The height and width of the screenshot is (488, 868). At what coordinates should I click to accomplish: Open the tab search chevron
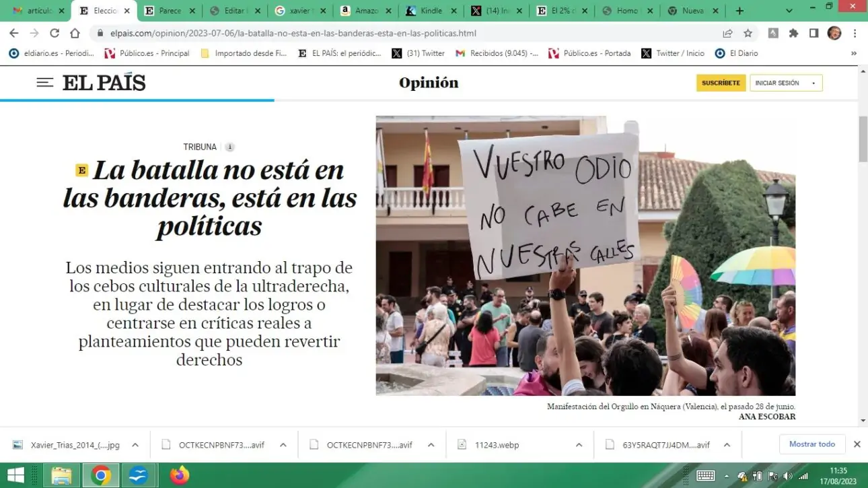tap(789, 11)
